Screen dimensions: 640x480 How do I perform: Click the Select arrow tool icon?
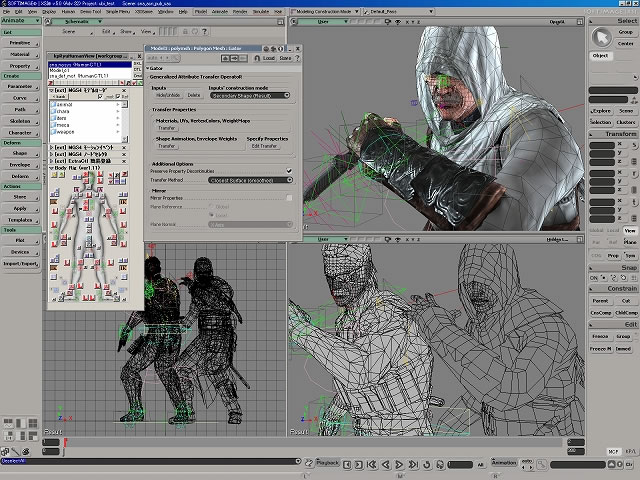tap(600, 37)
